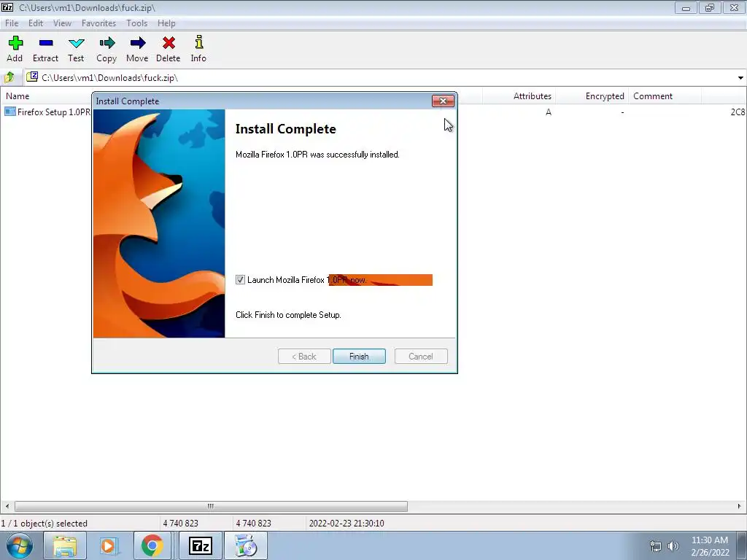Image resolution: width=747 pixels, height=560 pixels.
Task: Click the Extract toolbar icon
Action: pos(46,43)
